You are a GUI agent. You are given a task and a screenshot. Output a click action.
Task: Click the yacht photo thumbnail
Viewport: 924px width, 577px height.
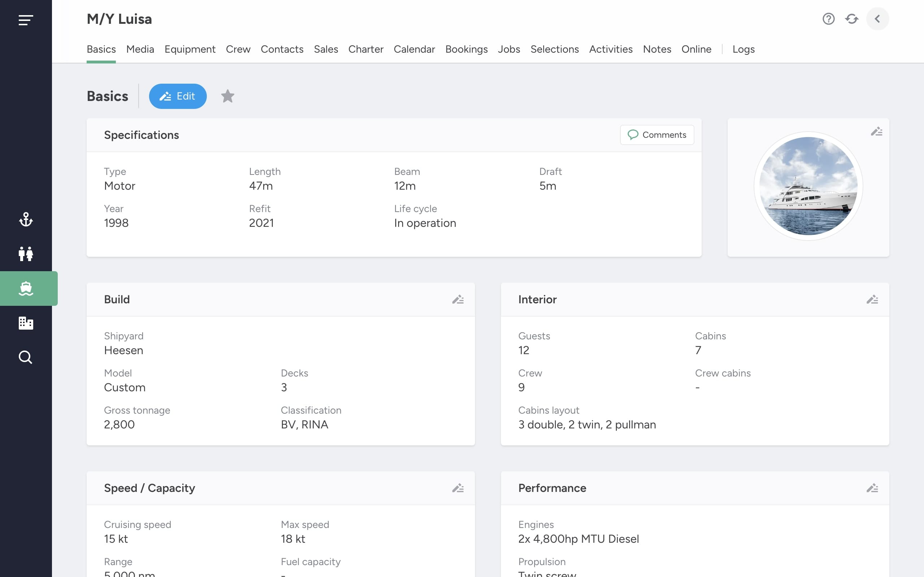click(808, 186)
